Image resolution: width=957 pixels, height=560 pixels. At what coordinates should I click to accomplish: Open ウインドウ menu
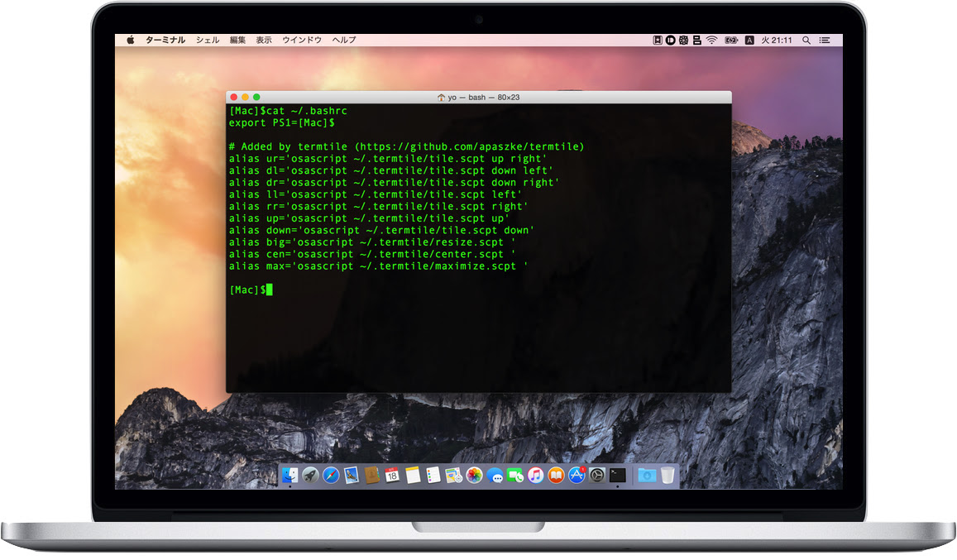[x=302, y=40]
